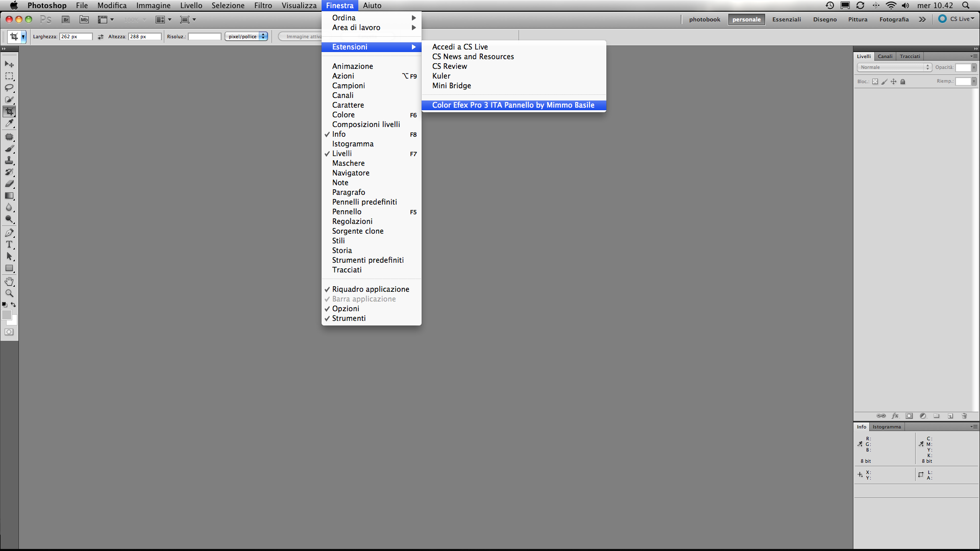Launch Mini Bridge from the application bar
The image size is (980, 551).
click(84, 19)
